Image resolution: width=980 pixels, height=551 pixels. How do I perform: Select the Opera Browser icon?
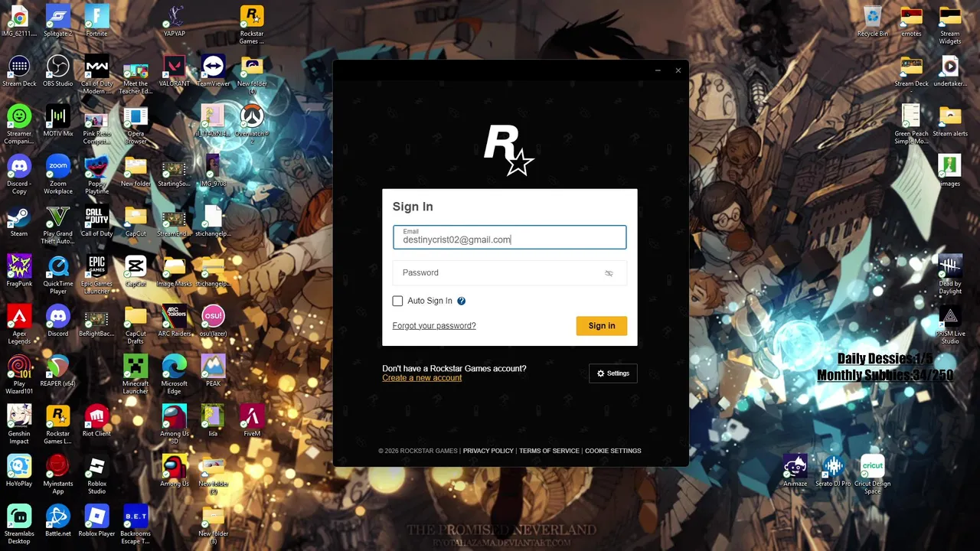click(136, 125)
